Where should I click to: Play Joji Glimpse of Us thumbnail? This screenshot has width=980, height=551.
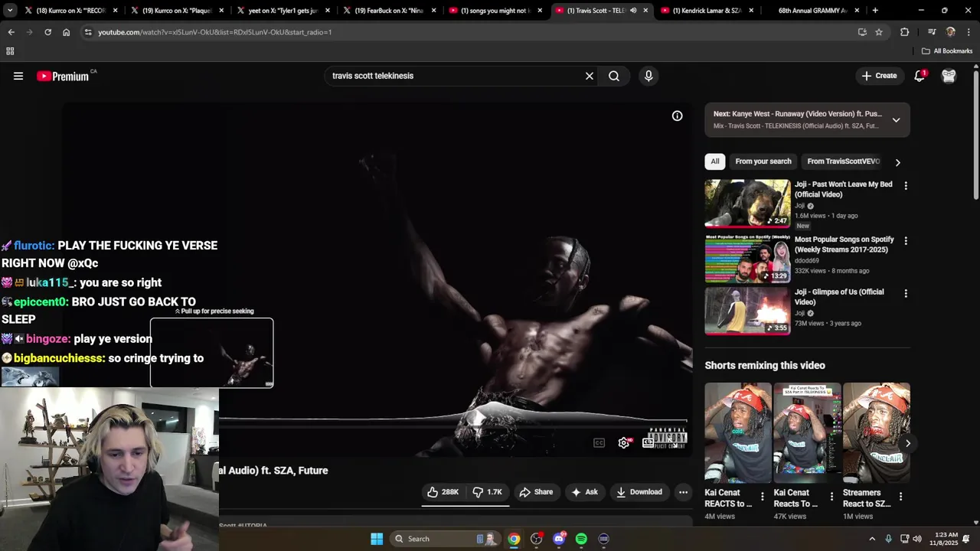pyautogui.click(x=747, y=311)
